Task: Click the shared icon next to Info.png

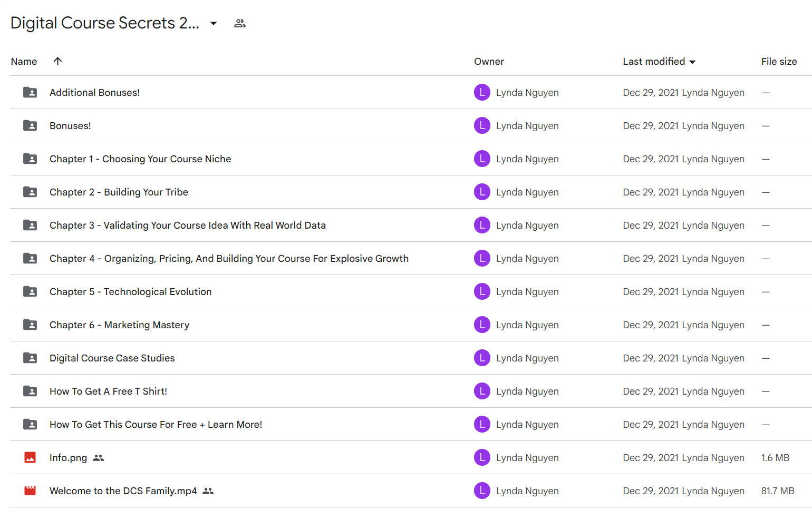Action: tap(98, 458)
